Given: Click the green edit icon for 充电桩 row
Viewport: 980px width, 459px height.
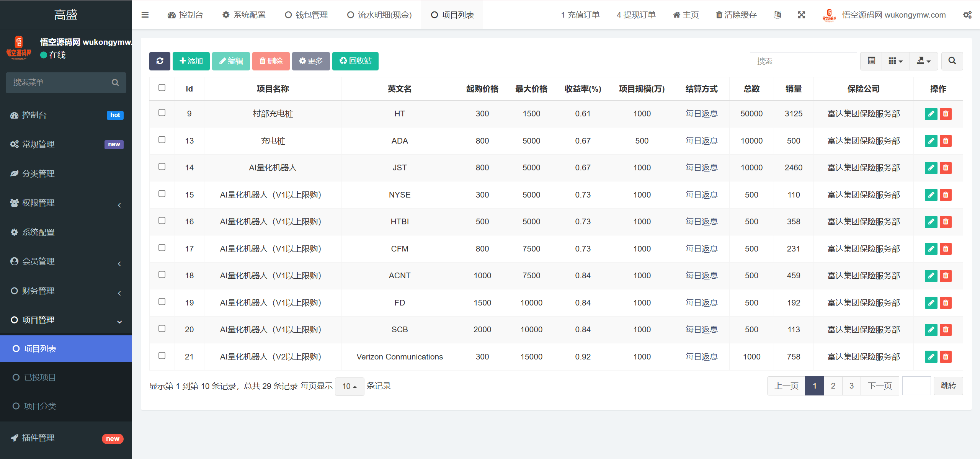Looking at the screenshot, I should tap(931, 141).
